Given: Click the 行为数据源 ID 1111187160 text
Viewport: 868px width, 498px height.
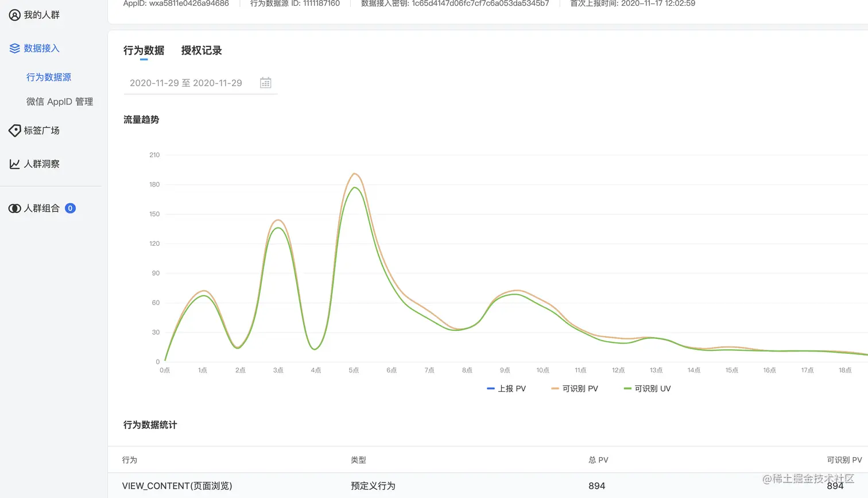Looking at the screenshot, I should tap(295, 3).
